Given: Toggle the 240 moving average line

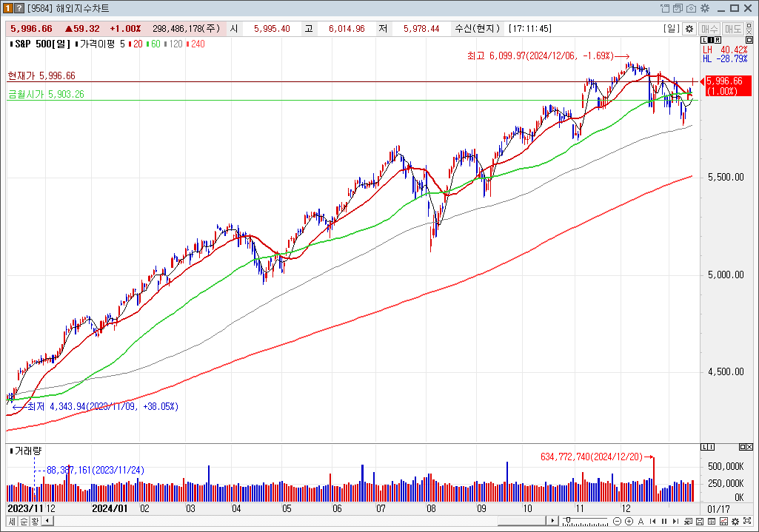Looking at the screenshot, I should click(196, 44).
